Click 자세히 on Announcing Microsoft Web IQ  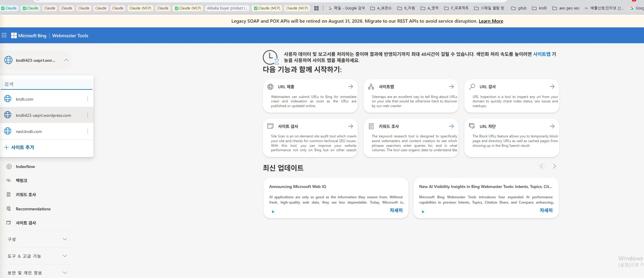pos(396,210)
